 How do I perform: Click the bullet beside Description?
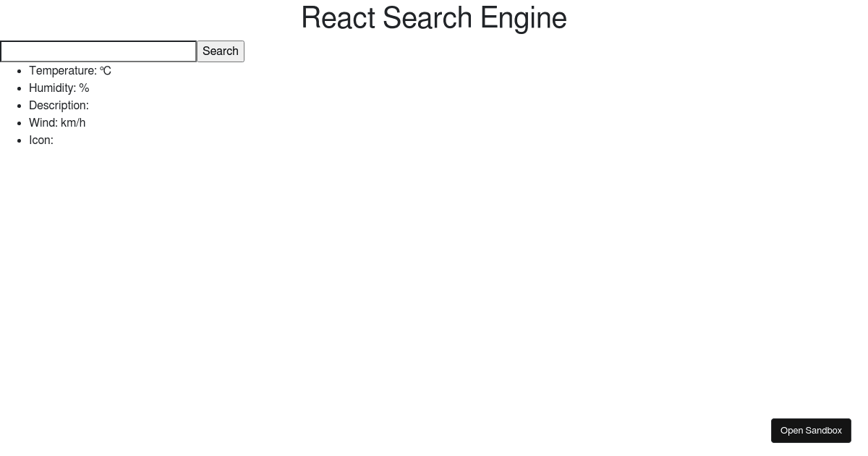pos(19,106)
